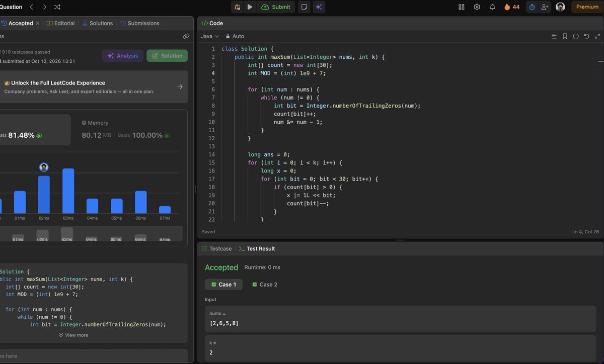This screenshot has height=364, width=604.
Task: Select Case 1 result
Action: (x=223, y=285)
